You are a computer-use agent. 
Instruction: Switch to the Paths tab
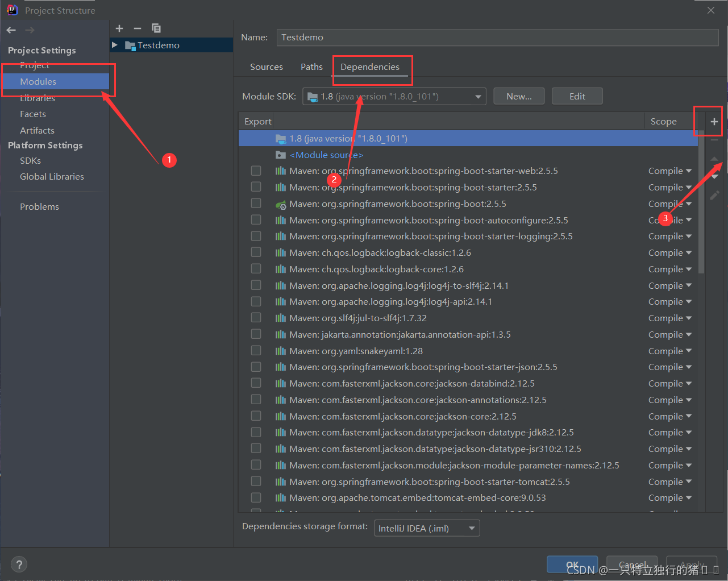coord(311,67)
